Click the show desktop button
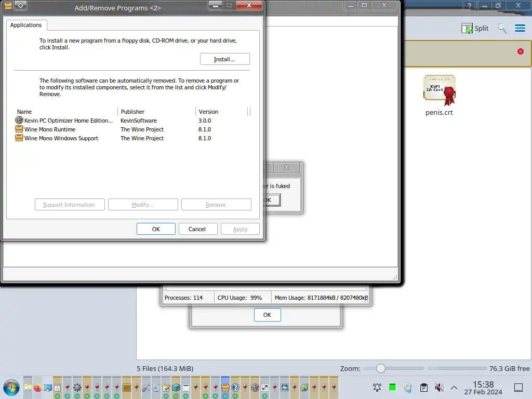The width and height of the screenshot is (532, 399). point(518,388)
